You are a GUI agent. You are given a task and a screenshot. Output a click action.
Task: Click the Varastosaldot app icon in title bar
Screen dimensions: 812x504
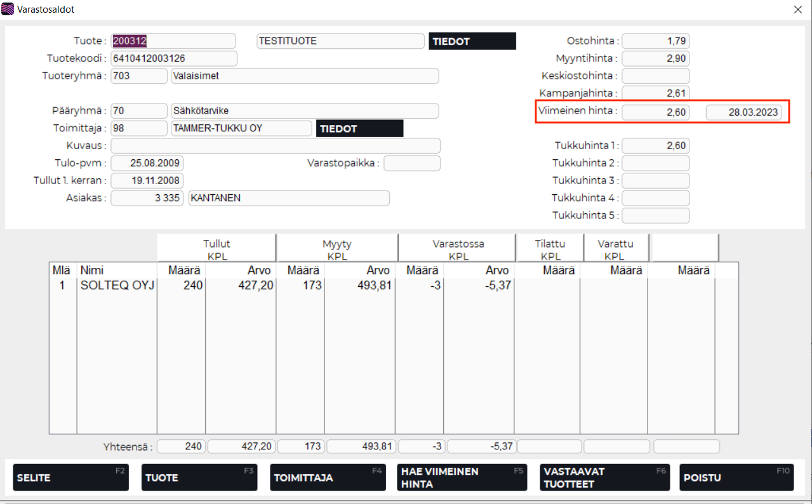8,10
